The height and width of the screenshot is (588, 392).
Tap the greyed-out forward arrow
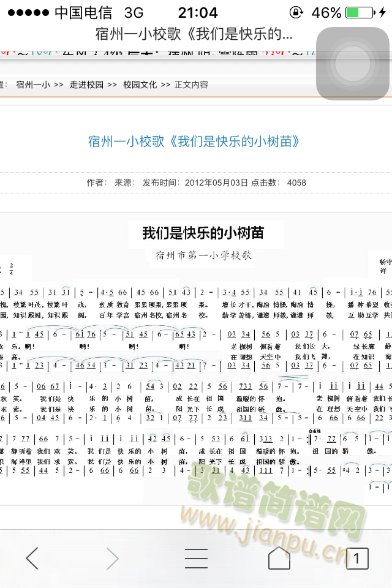(112, 558)
